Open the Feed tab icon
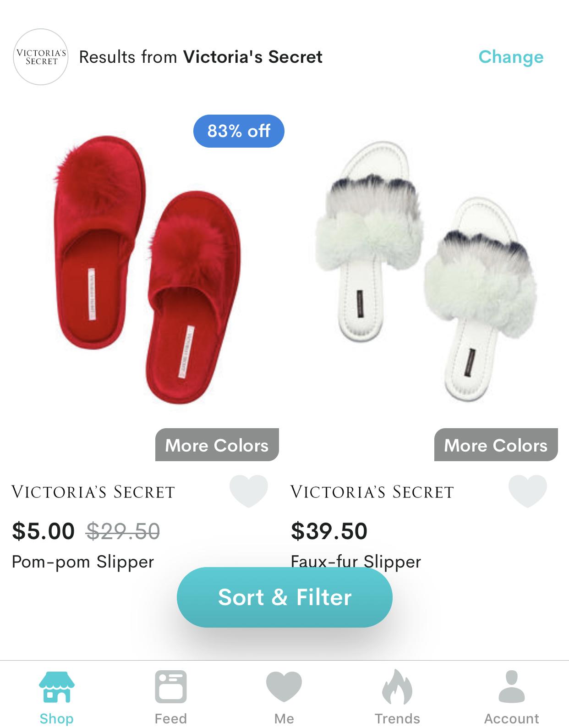 coord(170,686)
